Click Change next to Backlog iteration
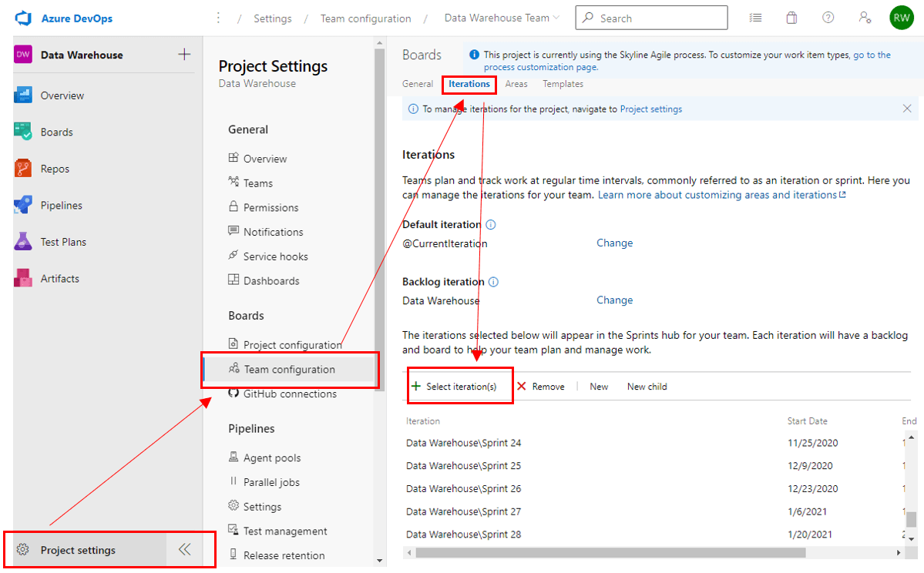 [614, 300]
